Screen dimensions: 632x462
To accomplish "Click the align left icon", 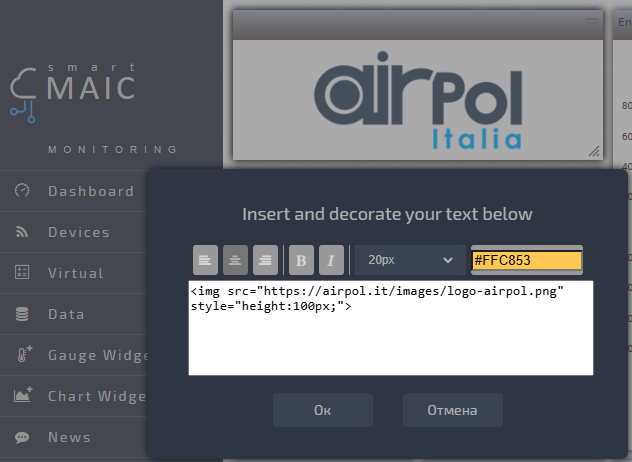I will [x=205, y=260].
